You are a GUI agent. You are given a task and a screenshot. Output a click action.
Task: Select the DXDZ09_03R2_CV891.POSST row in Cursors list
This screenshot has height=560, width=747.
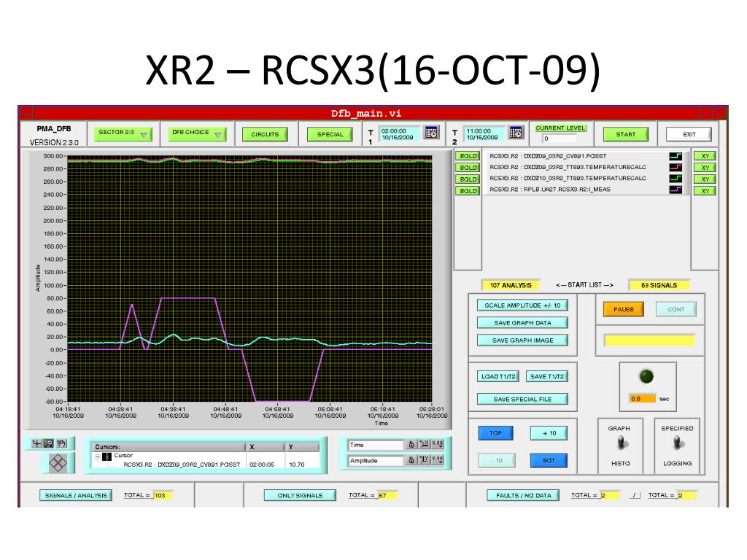coord(182,464)
